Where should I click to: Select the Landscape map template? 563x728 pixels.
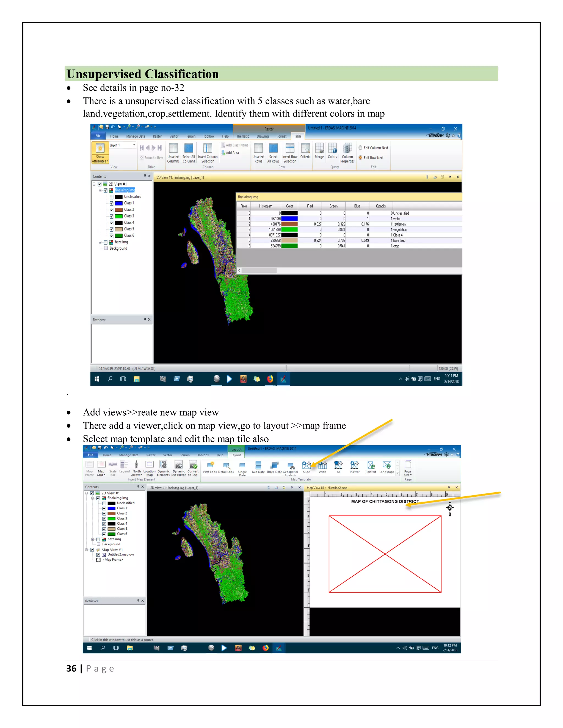pyautogui.click(x=387, y=465)
